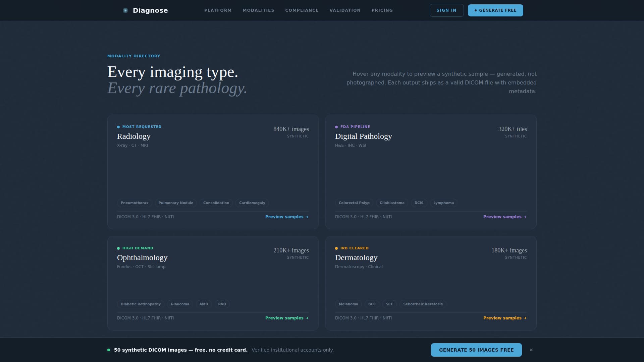
Task: Click the Dermatology card title
Action: (356, 257)
